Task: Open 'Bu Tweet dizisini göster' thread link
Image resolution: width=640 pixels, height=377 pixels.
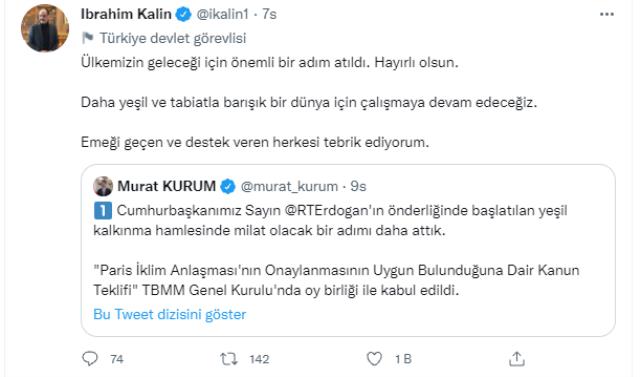Action: pos(170,314)
